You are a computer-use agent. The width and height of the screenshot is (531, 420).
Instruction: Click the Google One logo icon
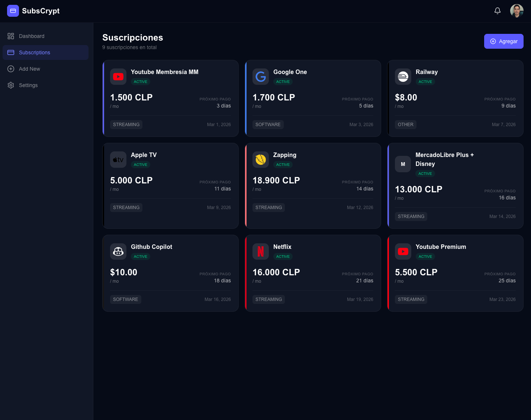[261, 77]
